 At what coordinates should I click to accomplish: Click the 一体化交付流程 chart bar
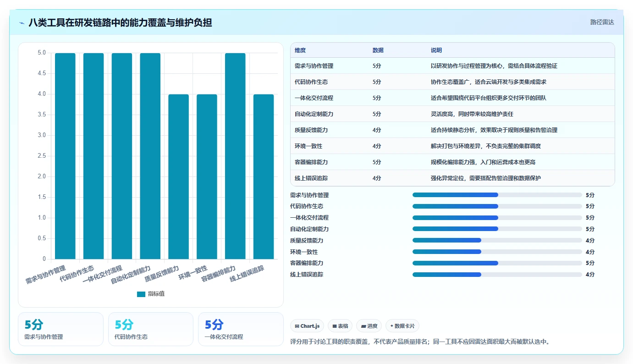pyautogui.click(x=122, y=156)
